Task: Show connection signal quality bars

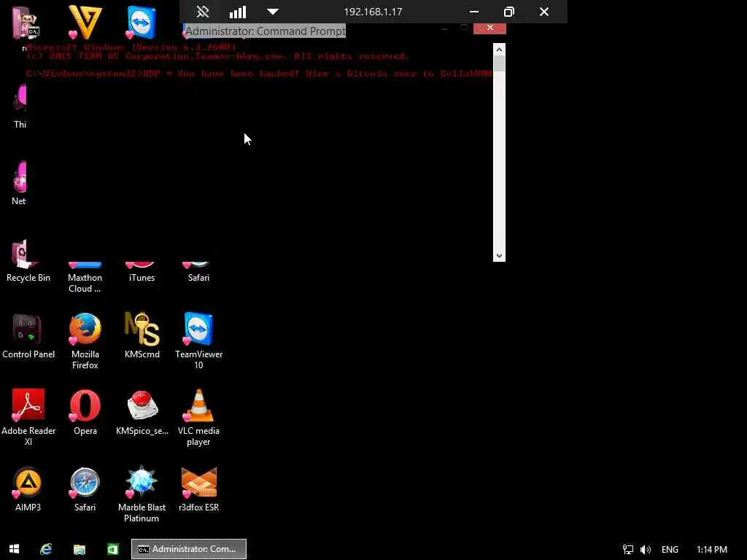Action: pyautogui.click(x=238, y=12)
